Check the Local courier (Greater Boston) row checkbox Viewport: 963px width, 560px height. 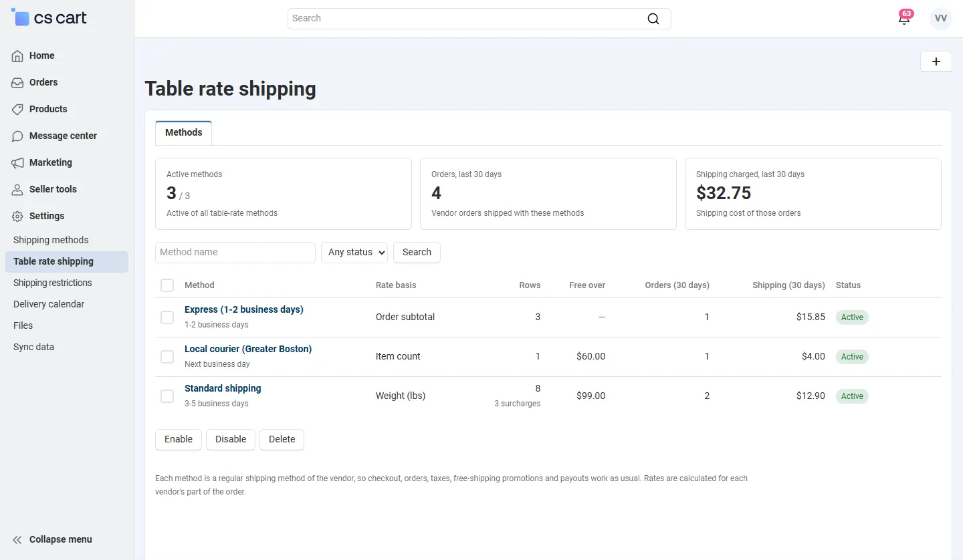point(167,357)
